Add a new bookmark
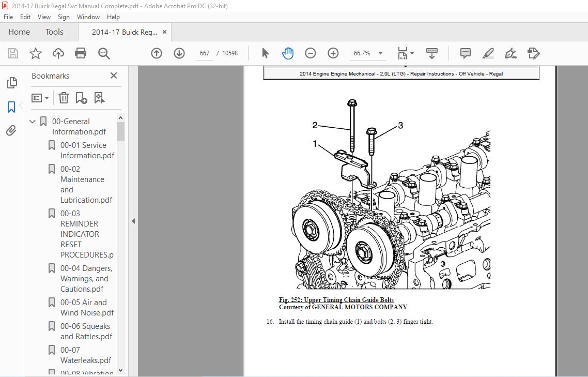 (81, 98)
